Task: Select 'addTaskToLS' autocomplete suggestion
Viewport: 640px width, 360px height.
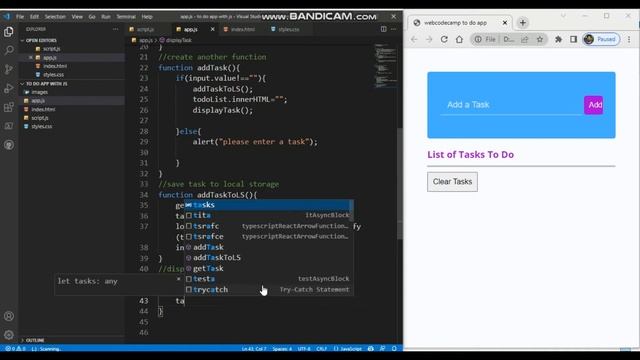Action: pos(267,258)
